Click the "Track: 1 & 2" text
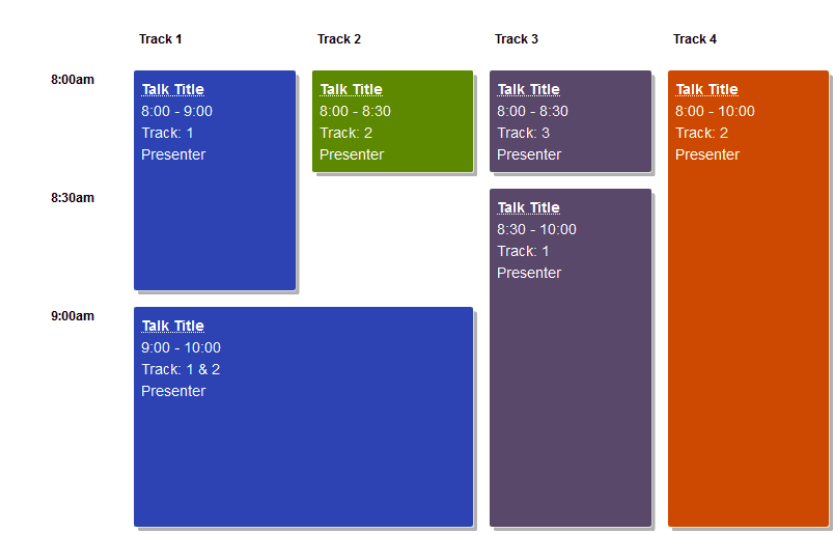Viewport: 840px width, 535px height. pos(181,370)
